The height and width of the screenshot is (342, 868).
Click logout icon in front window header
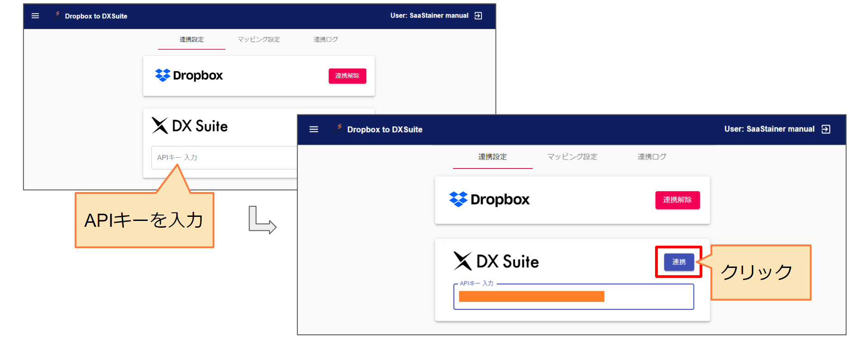(826, 129)
